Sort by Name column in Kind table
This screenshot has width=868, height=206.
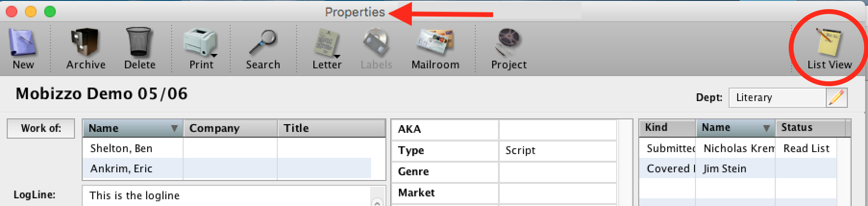735,128
